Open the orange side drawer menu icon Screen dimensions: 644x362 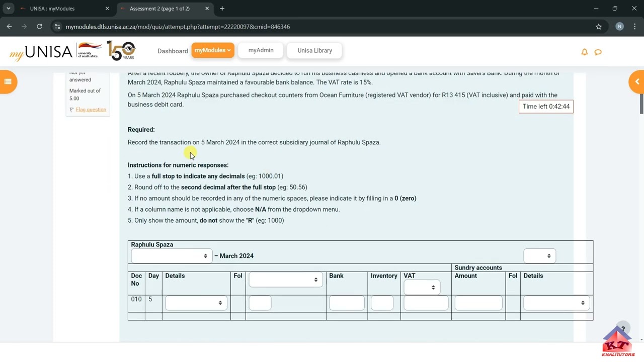coord(8,82)
